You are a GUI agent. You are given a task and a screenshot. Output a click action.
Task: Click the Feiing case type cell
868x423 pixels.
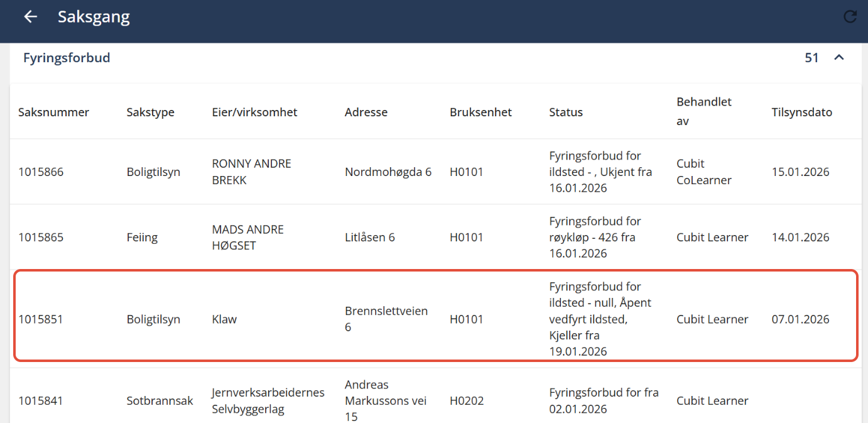pos(142,238)
